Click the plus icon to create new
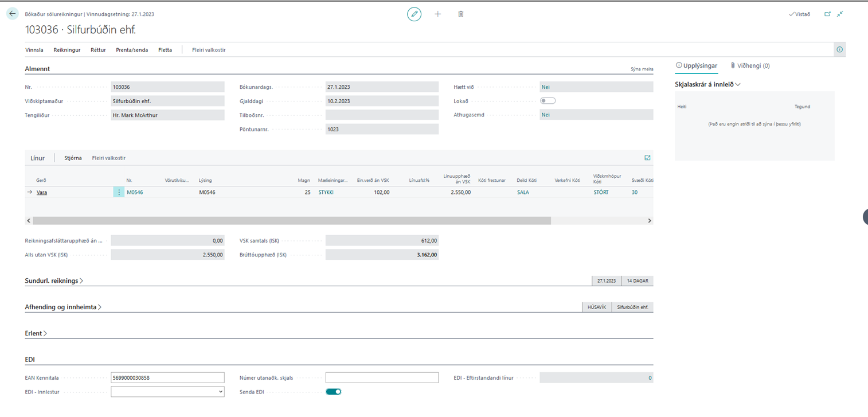This screenshot has width=868, height=417. point(437,14)
